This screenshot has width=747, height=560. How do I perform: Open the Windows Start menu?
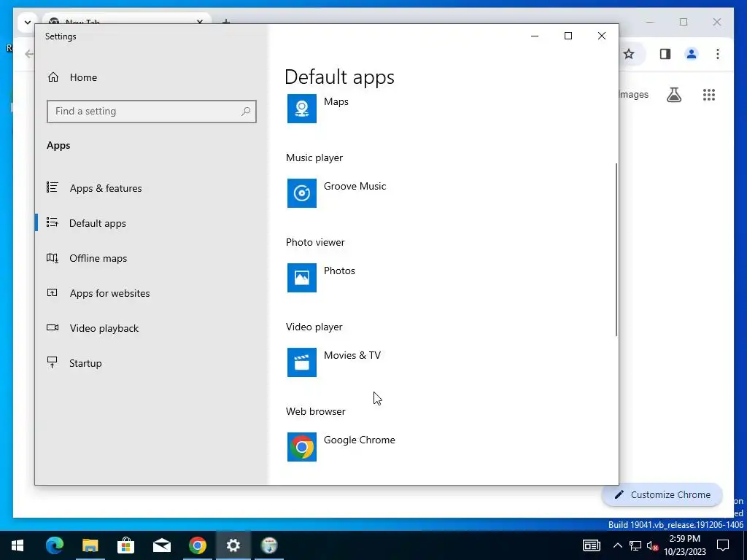(x=18, y=545)
